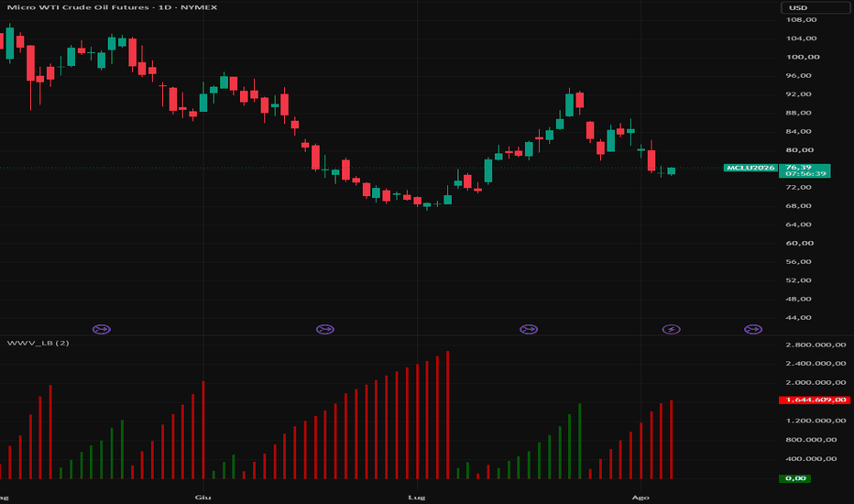Open contract rollover marker between Lug and Ago

point(529,329)
